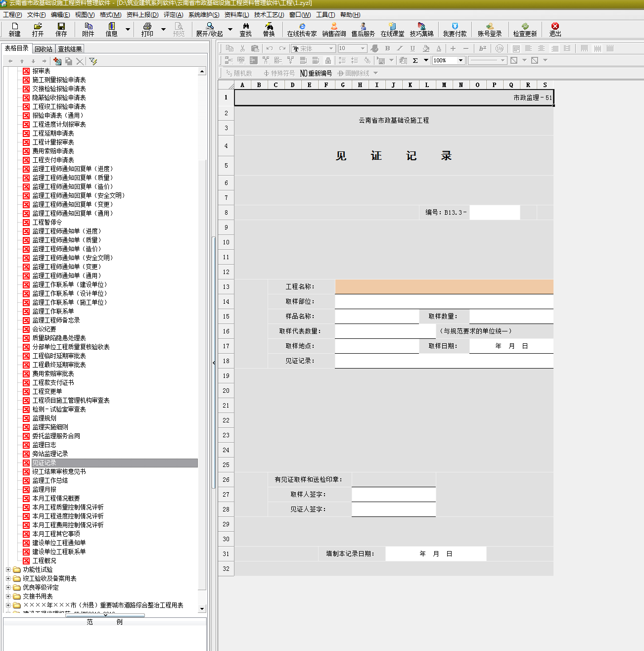The height and width of the screenshot is (651, 644).
Task: Click the orange 工程名称 input cell
Action: 444,287
